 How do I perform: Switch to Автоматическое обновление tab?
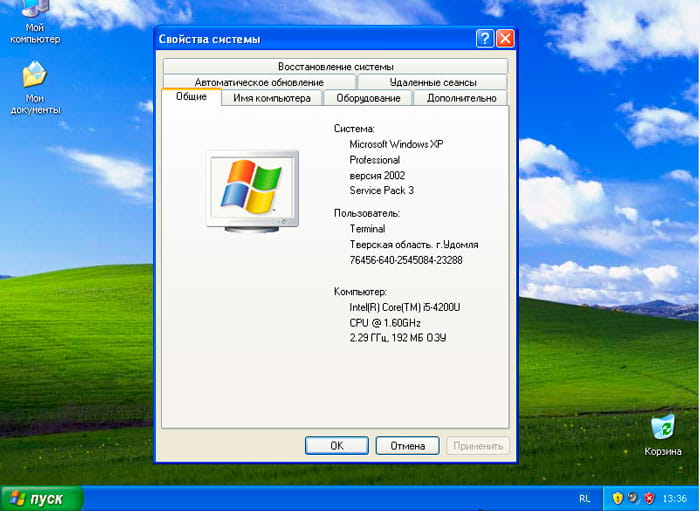[259, 83]
